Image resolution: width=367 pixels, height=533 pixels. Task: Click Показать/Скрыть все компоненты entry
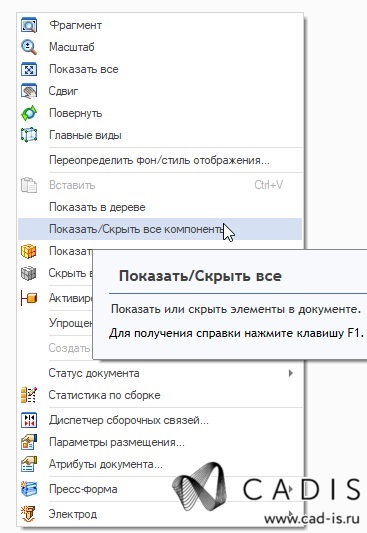[160, 229]
